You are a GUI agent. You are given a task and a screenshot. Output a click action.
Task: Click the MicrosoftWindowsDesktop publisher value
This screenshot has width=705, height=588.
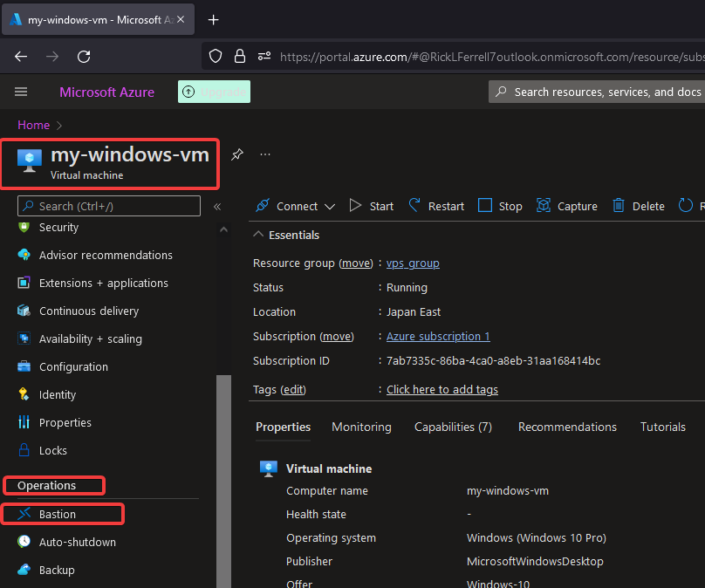[535, 561]
